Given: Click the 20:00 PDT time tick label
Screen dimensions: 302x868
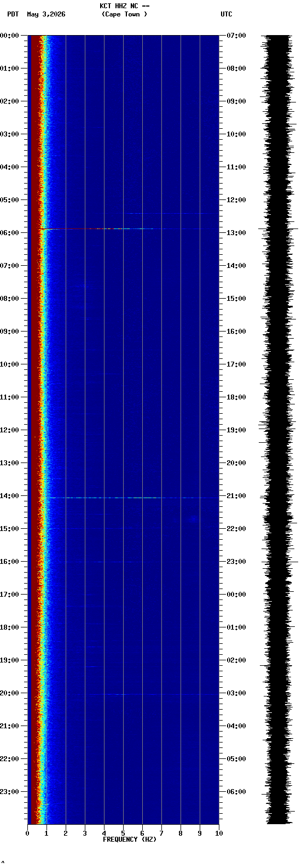Looking at the screenshot, I should pyautogui.click(x=10, y=693).
